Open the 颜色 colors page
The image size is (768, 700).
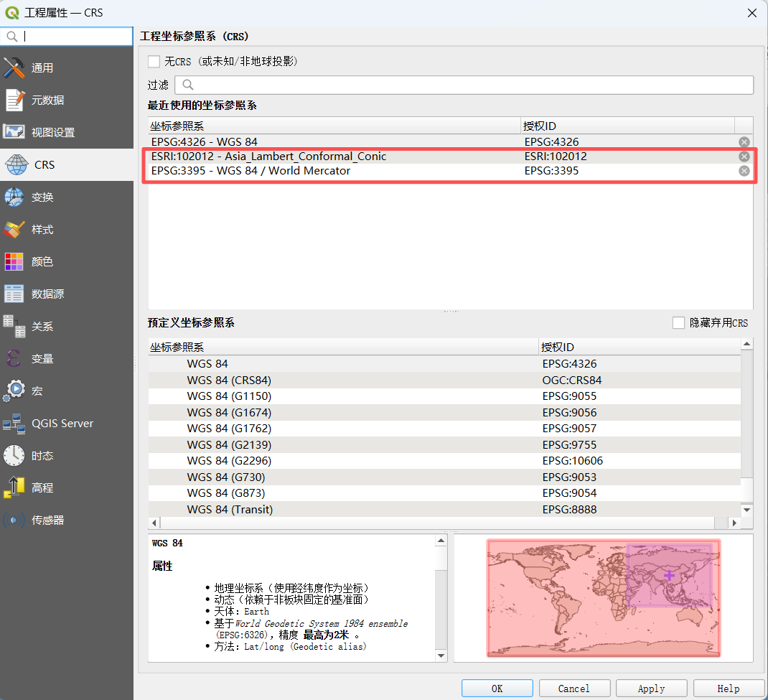click(x=67, y=261)
